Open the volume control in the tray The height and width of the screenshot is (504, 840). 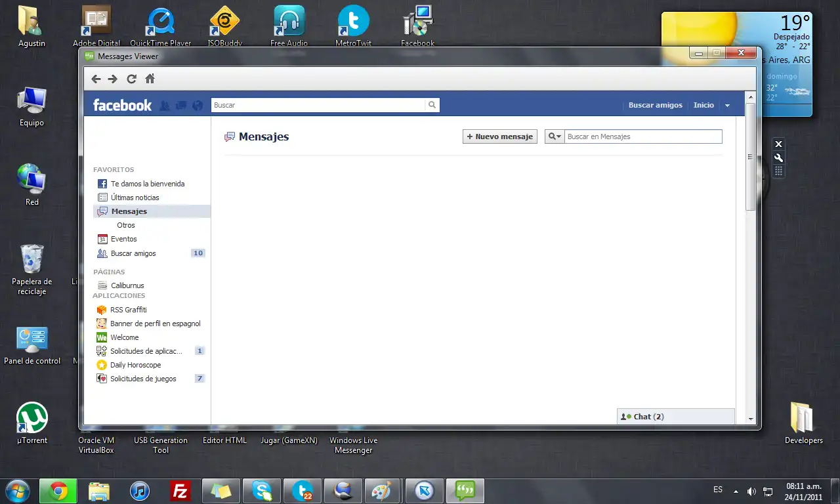(751, 491)
